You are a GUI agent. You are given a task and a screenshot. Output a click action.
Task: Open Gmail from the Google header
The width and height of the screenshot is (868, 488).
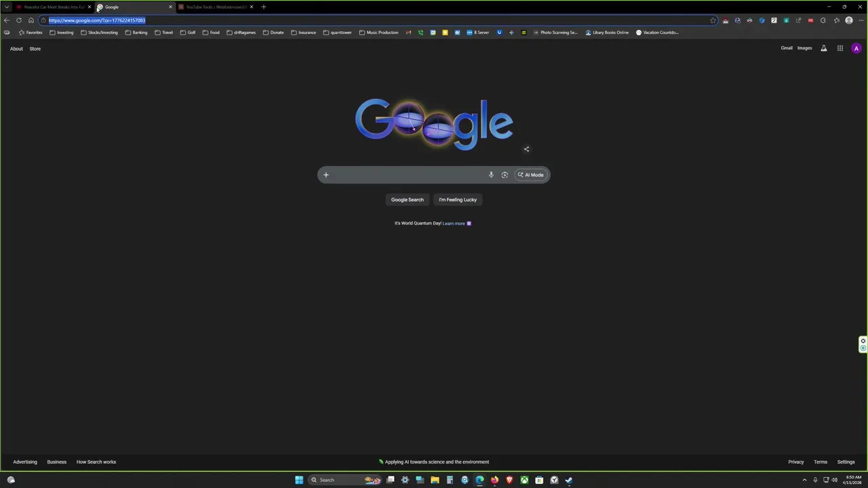coord(787,48)
